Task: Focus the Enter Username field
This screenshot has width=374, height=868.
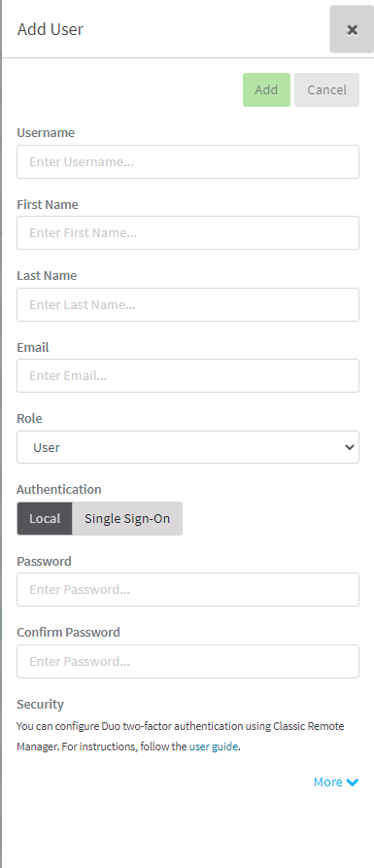Action: click(187, 161)
